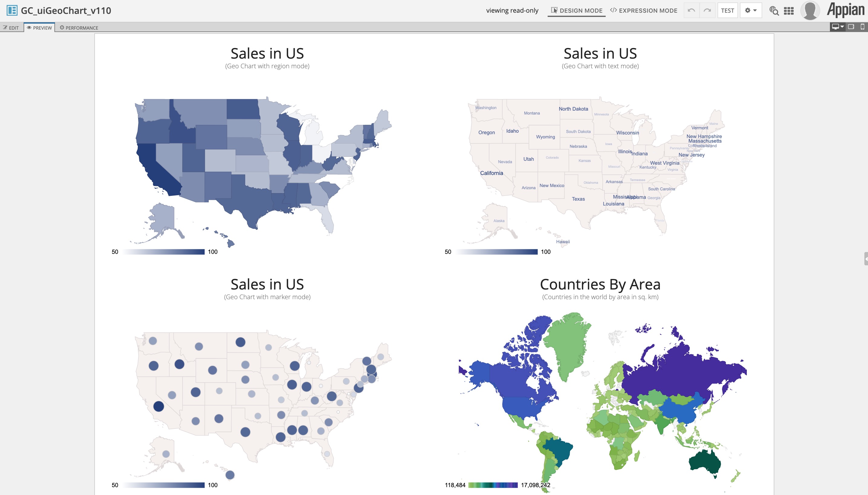Expand the collapsed right side panel handle
Image resolution: width=868 pixels, height=495 pixels.
coord(866,259)
